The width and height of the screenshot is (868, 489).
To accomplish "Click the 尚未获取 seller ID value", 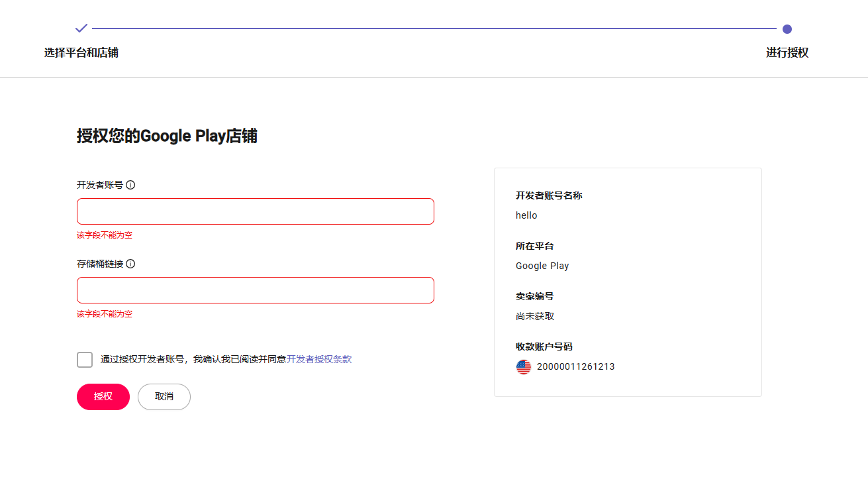I will click(x=535, y=317).
